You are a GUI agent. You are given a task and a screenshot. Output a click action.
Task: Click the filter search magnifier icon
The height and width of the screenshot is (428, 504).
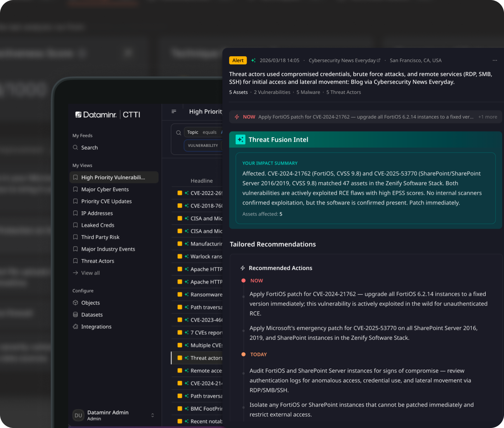(x=178, y=132)
